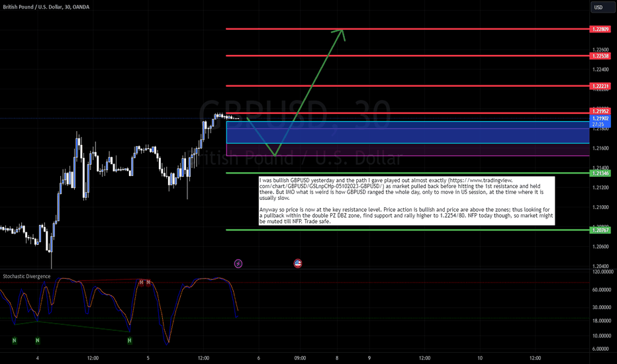Click the red H marker on stochastic

pyautogui.click(x=141, y=282)
